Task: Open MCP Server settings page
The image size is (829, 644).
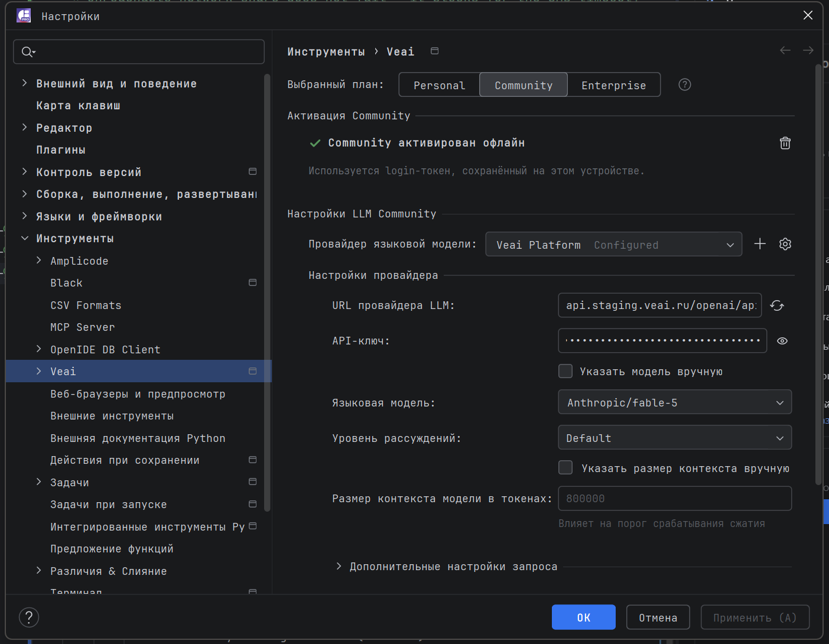Action: [x=83, y=327]
